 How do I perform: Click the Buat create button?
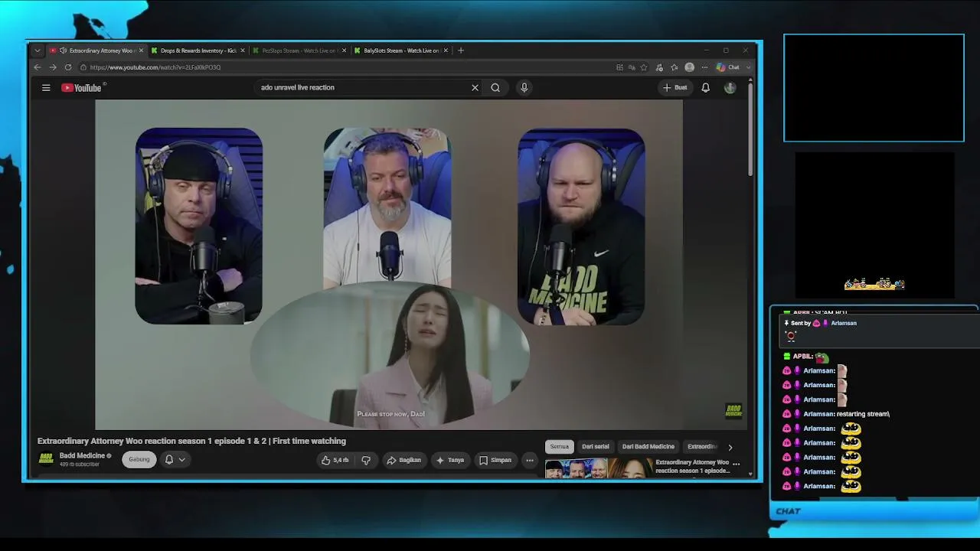(x=675, y=87)
